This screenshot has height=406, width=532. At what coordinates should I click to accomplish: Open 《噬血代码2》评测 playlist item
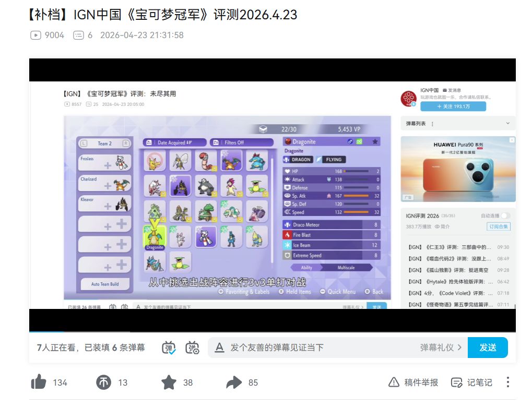coord(458,259)
